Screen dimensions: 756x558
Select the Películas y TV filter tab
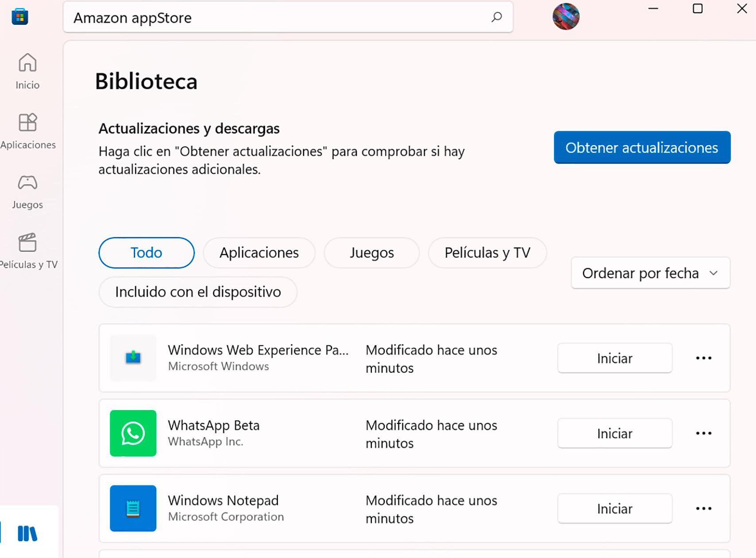click(487, 252)
